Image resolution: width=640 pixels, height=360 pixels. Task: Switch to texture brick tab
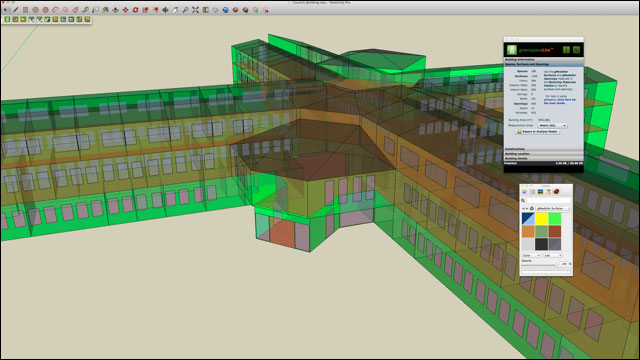click(x=556, y=191)
